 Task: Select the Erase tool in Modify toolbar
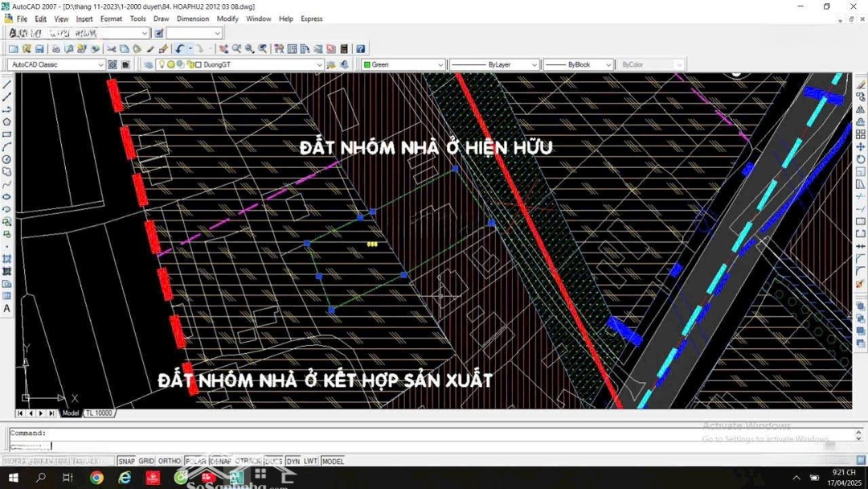tap(861, 84)
